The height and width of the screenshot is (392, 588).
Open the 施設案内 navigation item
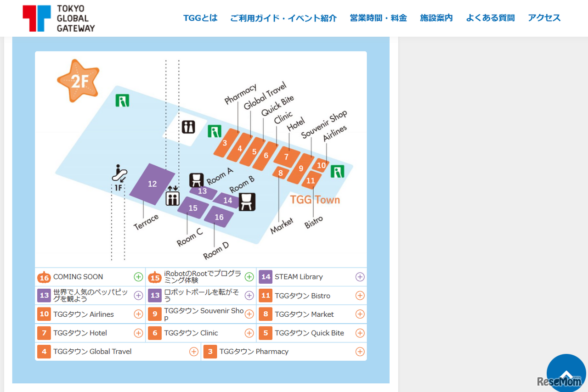coord(436,18)
